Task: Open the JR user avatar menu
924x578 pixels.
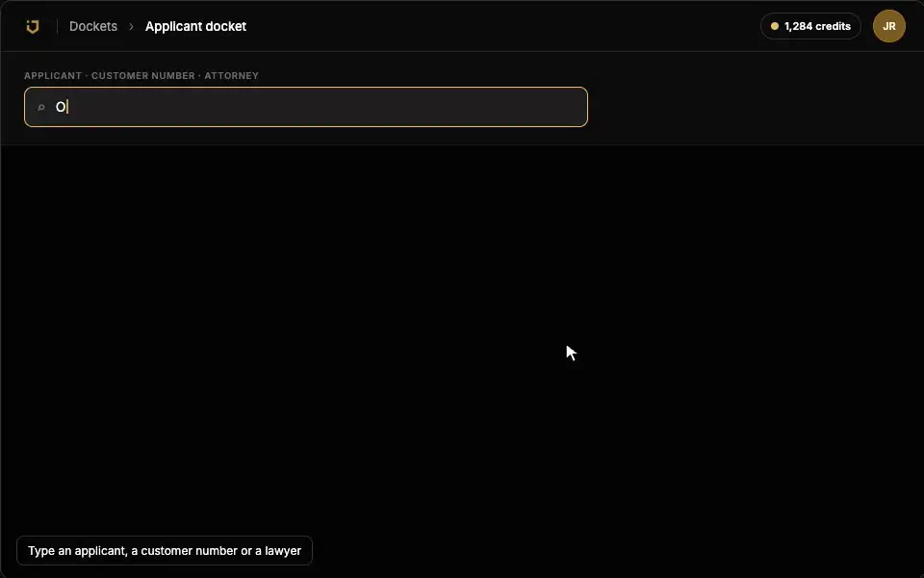Action: tap(889, 26)
